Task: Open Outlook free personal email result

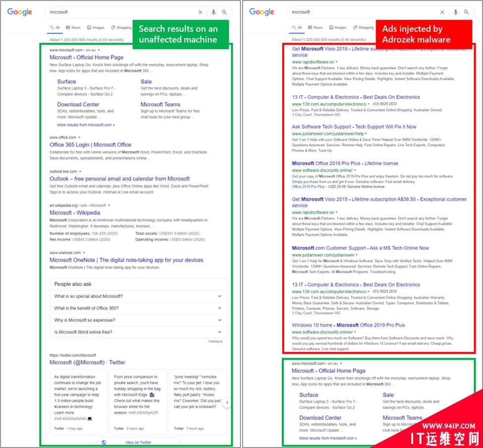Action: click(119, 179)
